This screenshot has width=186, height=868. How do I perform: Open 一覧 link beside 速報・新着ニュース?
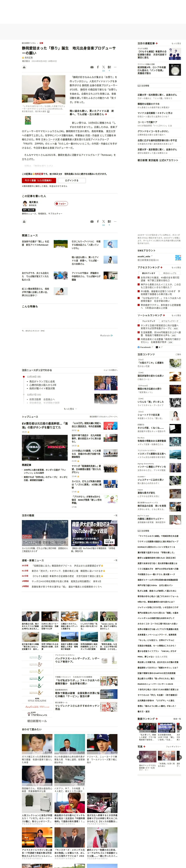[x=116, y=560]
